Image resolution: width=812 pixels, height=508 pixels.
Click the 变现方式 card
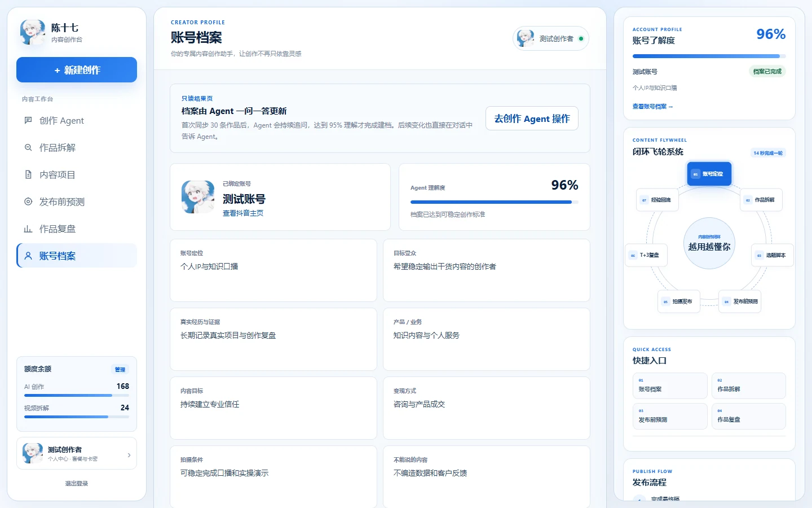(487, 408)
